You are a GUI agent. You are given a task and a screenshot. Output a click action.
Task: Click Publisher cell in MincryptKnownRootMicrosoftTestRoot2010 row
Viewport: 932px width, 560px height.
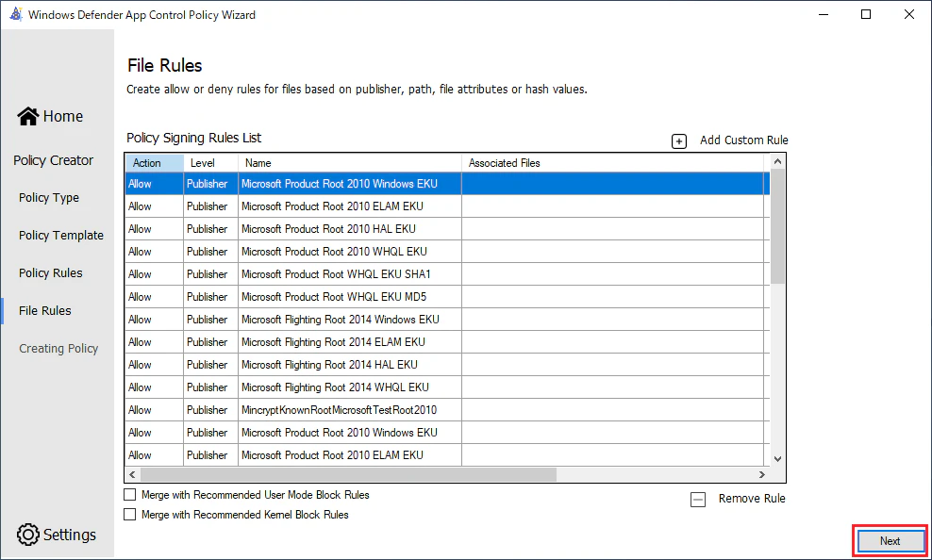(211, 409)
